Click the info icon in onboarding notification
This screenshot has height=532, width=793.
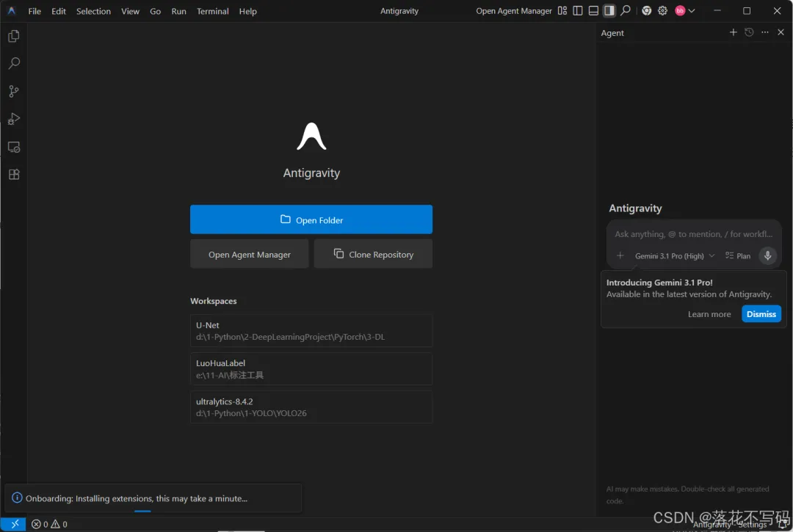click(x=17, y=498)
